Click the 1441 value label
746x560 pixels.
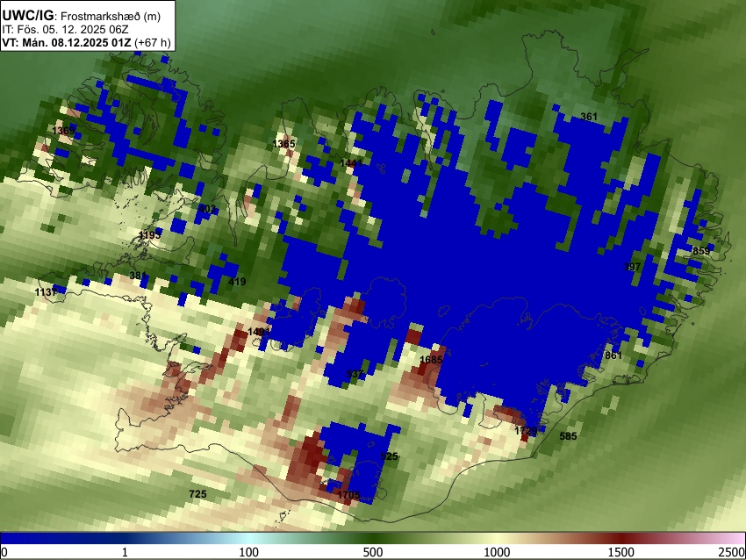coord(351,163)
